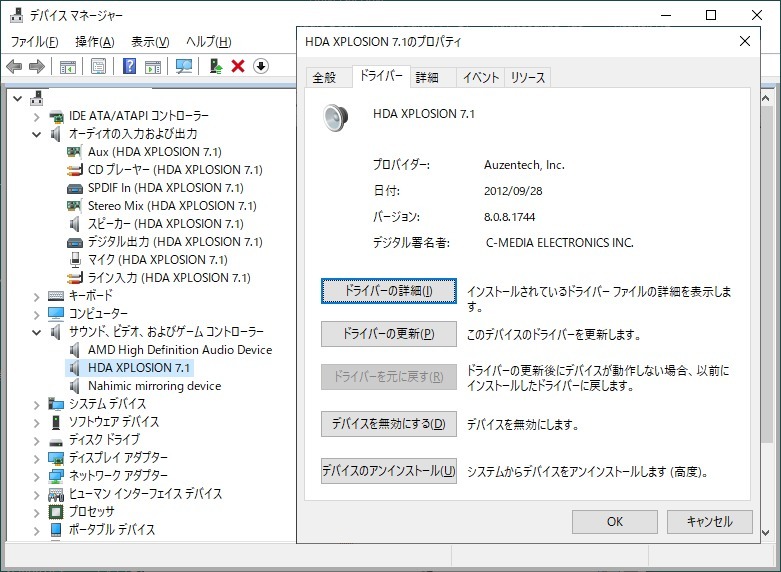
Task: Open the 表示(V) menu
Action: pos(150,42)
